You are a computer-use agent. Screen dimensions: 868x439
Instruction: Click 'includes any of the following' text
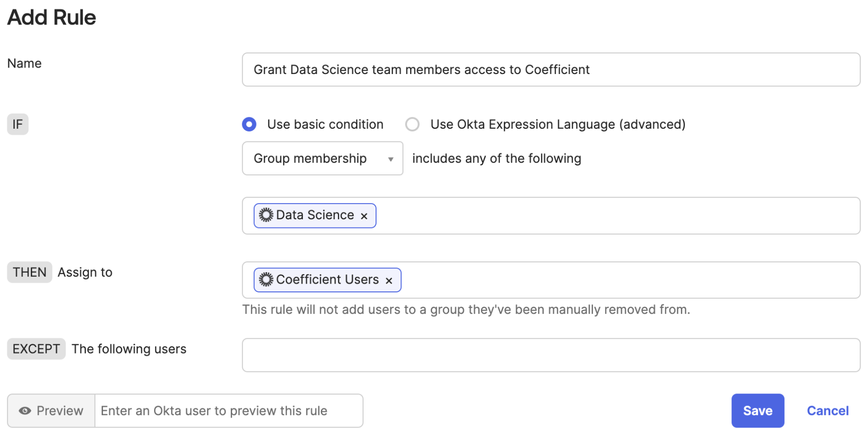tap(497, 159)
